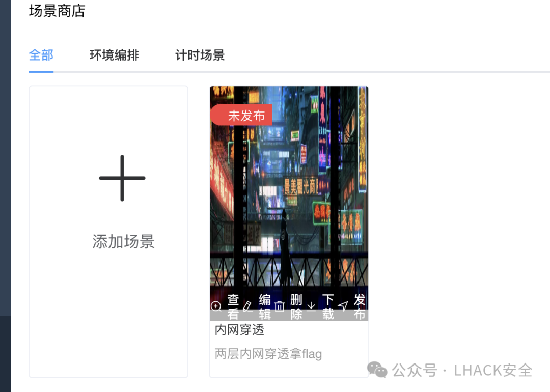The height and width of the screenshot is (392, 550).
Task: Click the 编辑 text label
Action: click(265, 306)
